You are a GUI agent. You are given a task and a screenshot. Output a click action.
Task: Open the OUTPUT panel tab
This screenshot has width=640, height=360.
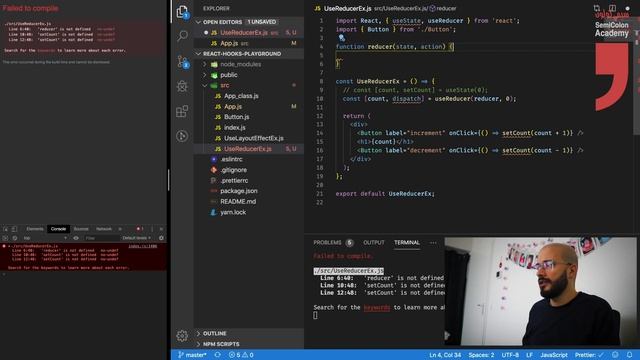pos(374,242)
